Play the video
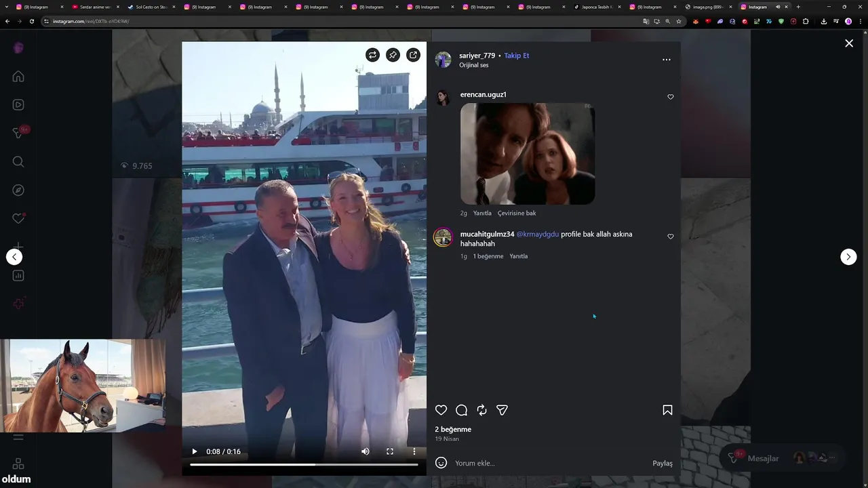Image resolution: width=868 pixels, height=488 pixels. coord(195,451)
